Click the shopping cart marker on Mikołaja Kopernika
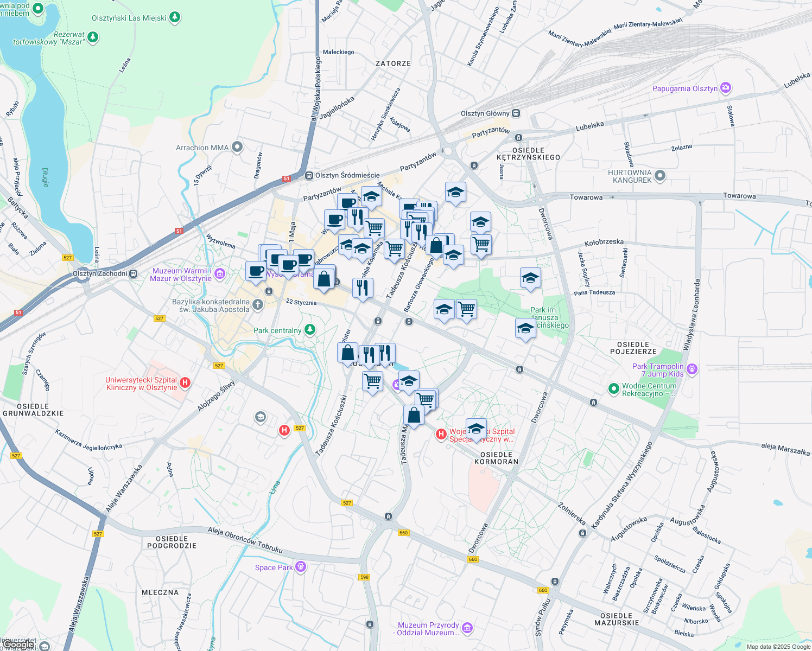The image size is (812, 651). click(x=394, y=249)
